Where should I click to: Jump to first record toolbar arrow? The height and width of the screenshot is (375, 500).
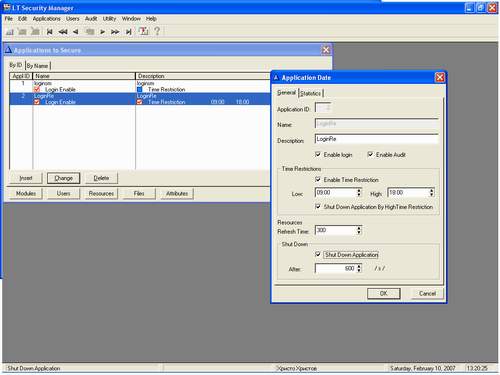tap(50, 32)
